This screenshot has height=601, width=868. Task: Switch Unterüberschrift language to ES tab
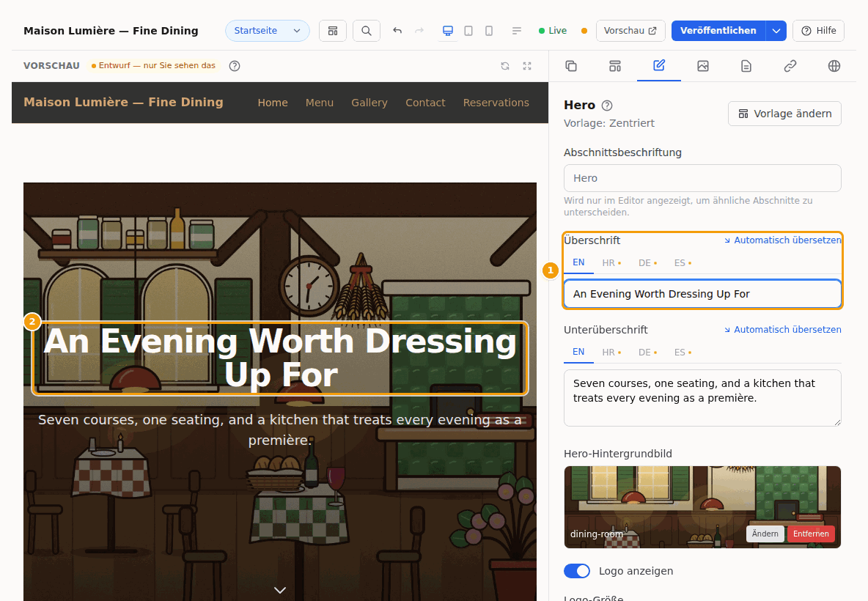click(683, 353)
